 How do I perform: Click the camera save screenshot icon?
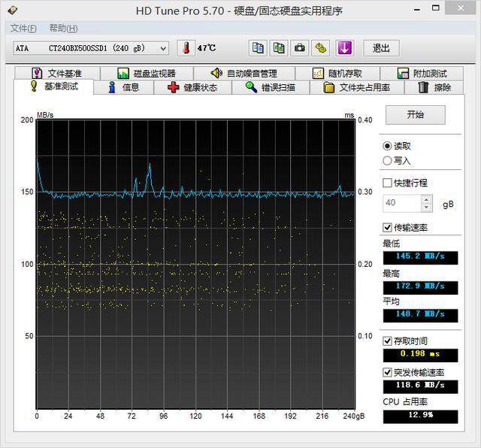[300, 48]
